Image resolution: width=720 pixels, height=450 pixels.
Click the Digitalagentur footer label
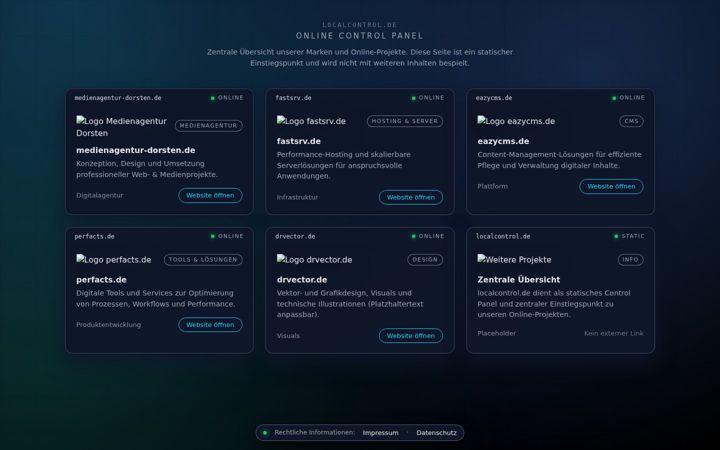pyautogui.click(x=100, y=195)
